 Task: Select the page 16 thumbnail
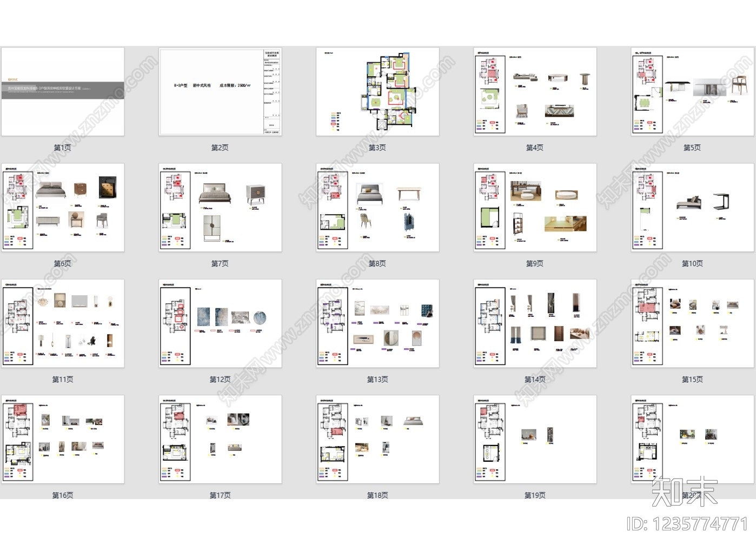coord(63,439)
